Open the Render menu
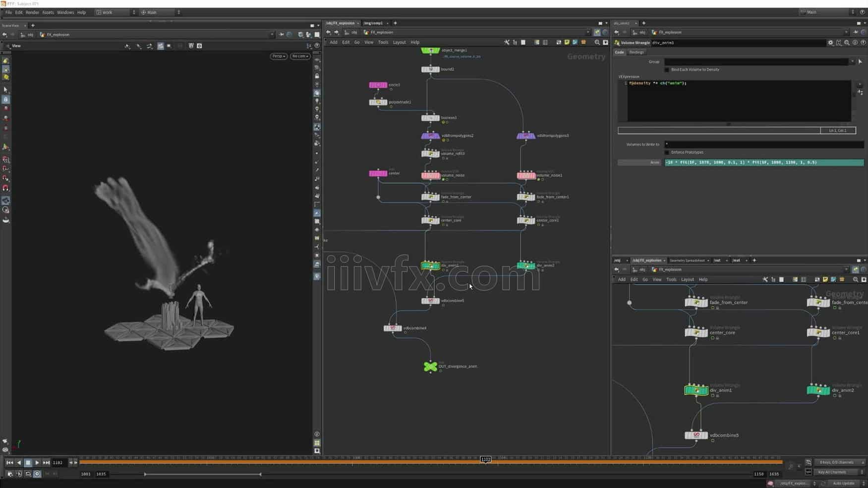 click(x=32, y=12)
